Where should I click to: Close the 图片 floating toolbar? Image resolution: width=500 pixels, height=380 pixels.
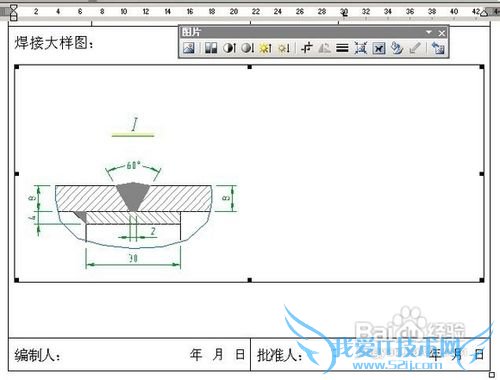(442, 33)
